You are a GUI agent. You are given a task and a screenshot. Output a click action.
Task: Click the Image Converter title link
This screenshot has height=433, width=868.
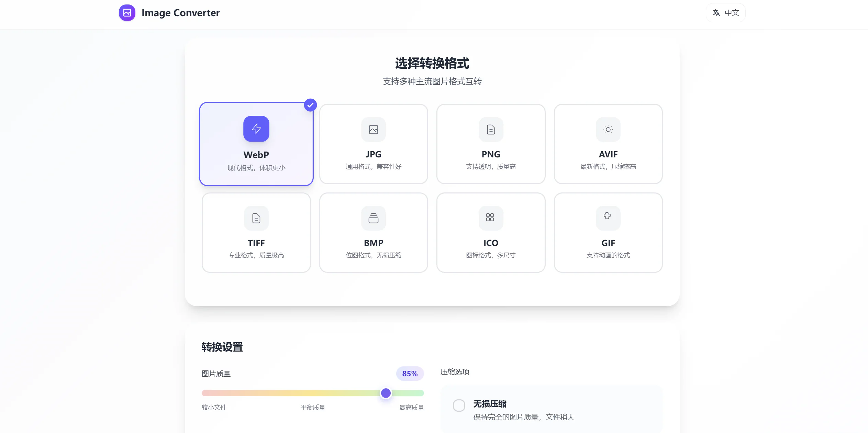180,13
